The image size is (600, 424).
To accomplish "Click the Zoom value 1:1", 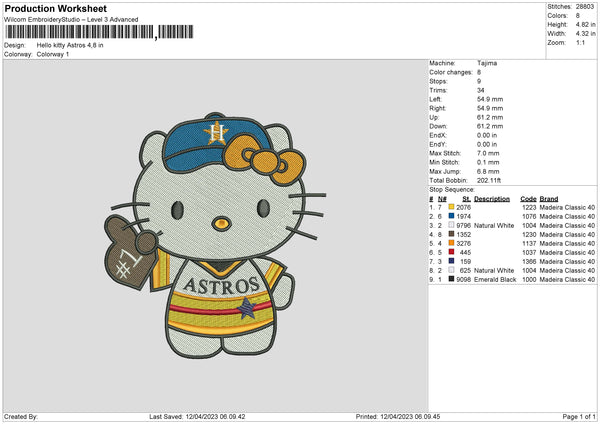I will click(580, 42).
